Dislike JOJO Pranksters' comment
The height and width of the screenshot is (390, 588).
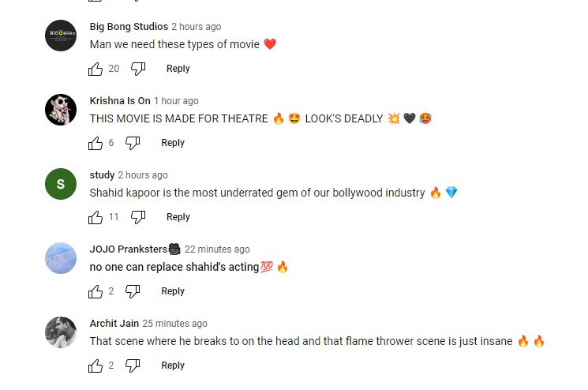(133, 291)
